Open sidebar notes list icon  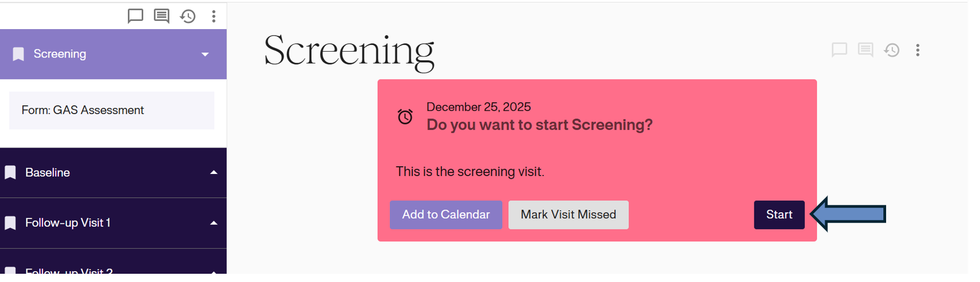coord(161,16)
